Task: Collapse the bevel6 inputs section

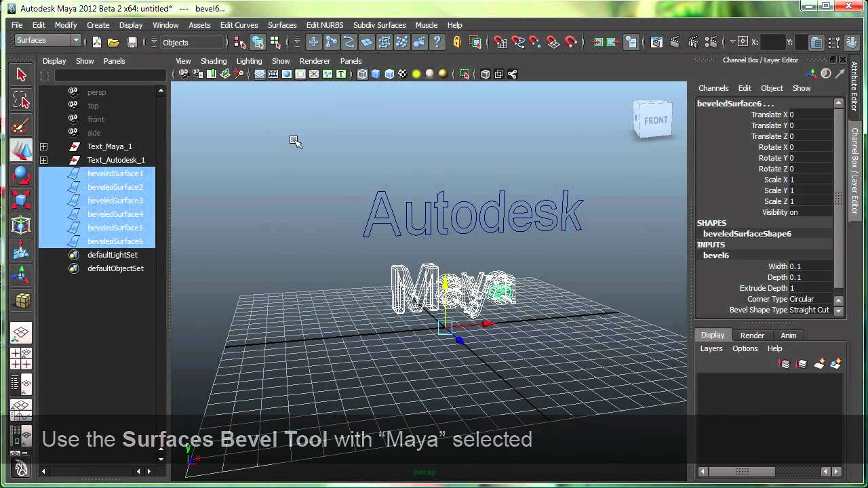Action: tap(715, 256)
